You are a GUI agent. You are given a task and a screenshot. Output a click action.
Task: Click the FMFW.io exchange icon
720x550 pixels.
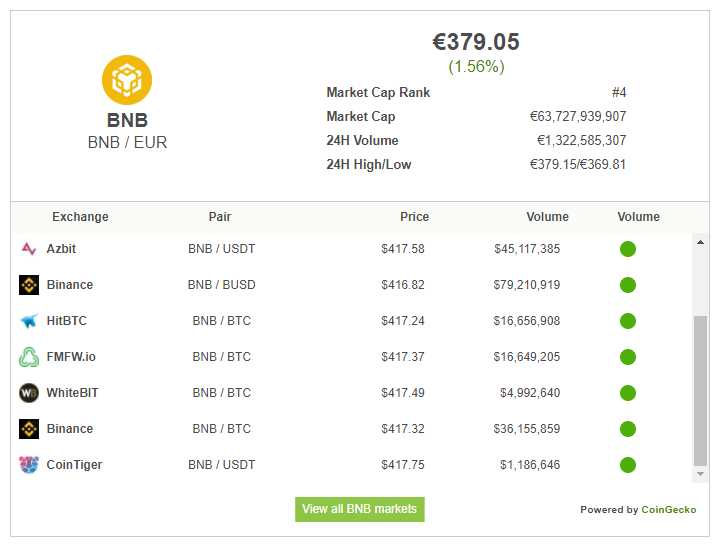[29, 357]
